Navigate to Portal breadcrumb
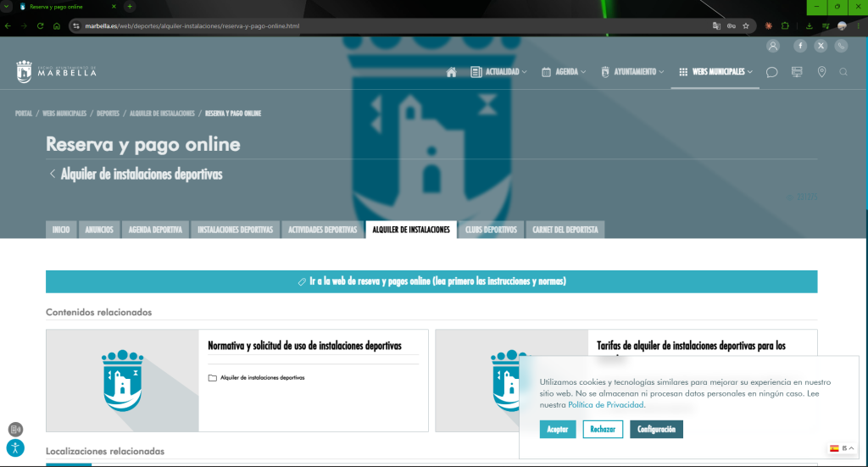 [23, 114]
